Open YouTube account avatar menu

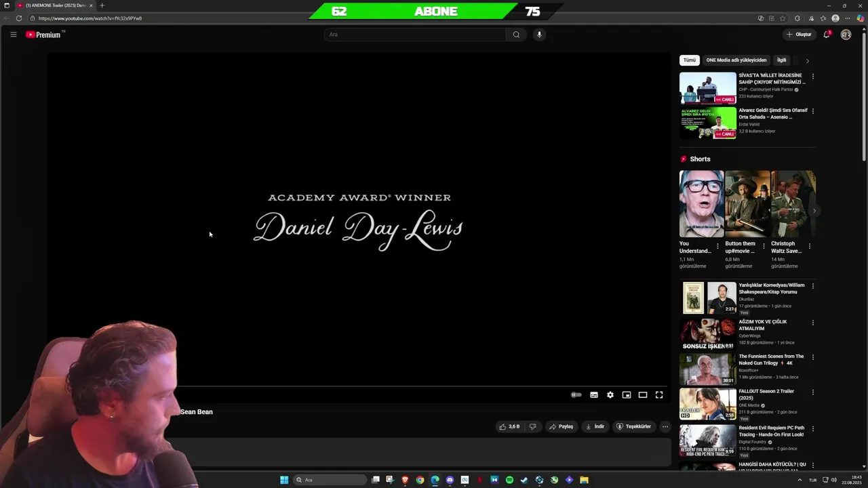pyautogui.click(x=846, y=35)
